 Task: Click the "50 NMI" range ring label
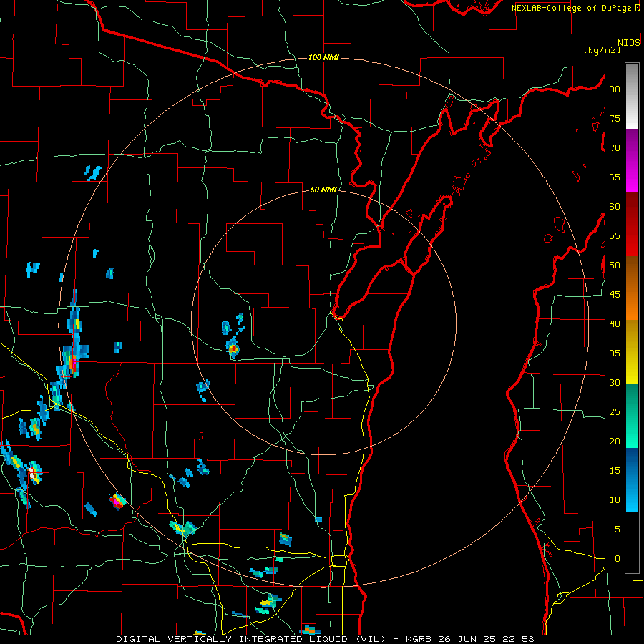[x=323, y=190]
